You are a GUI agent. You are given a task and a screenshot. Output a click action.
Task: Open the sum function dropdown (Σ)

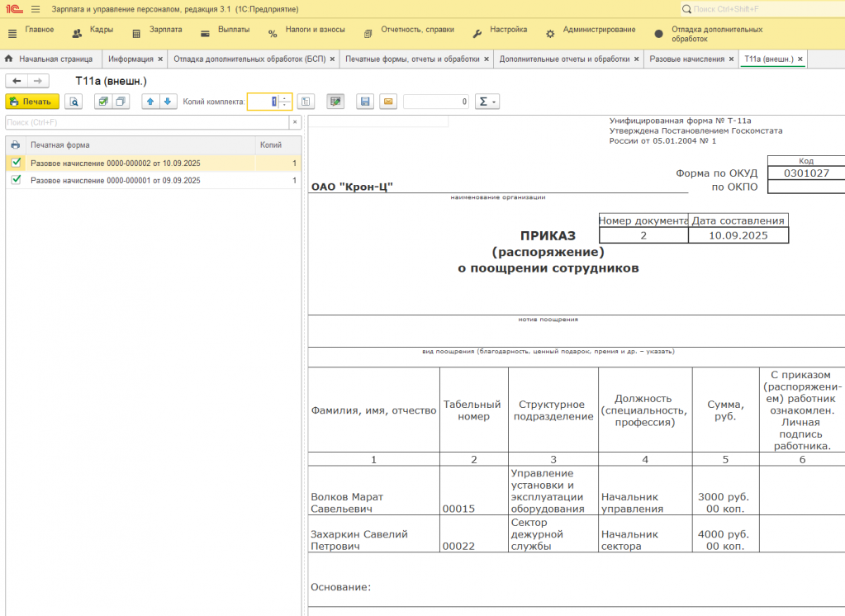487,102
